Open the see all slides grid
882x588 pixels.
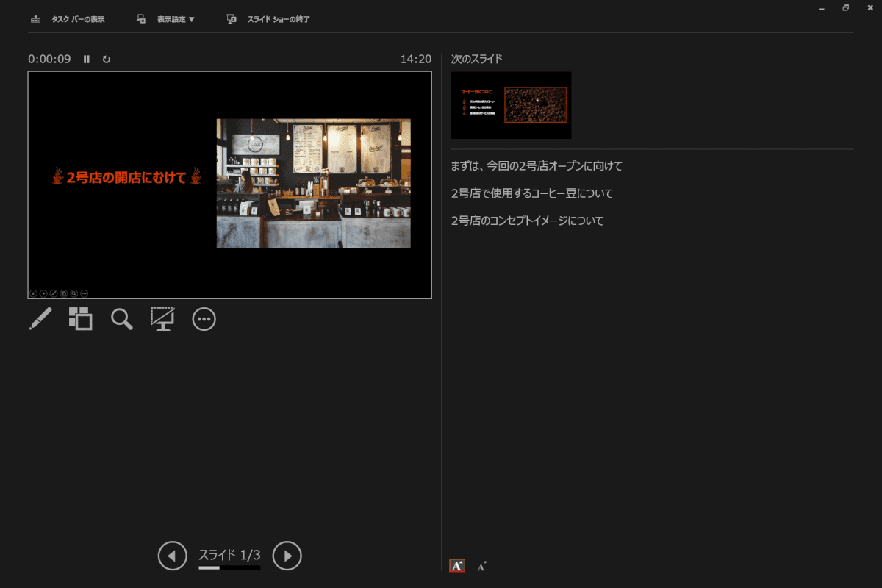point(81,318)
